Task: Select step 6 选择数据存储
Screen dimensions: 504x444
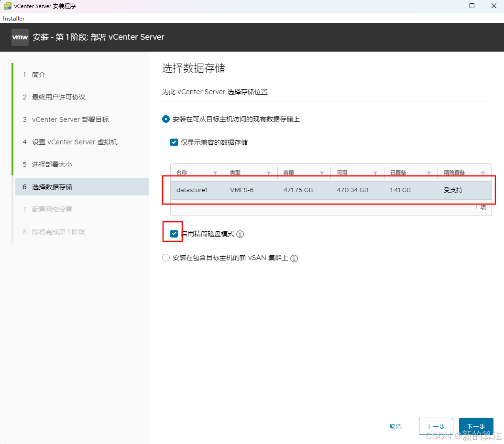Action: [x=82, y=187]
